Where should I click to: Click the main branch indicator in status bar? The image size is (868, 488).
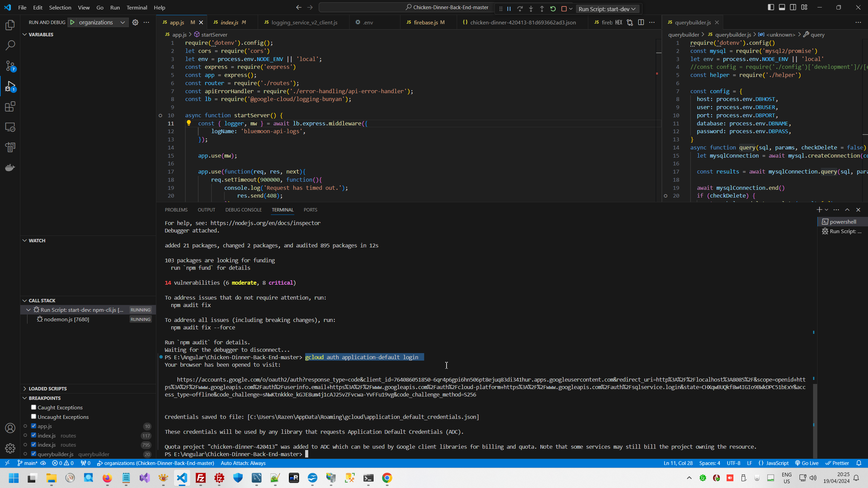coord(27,463)
